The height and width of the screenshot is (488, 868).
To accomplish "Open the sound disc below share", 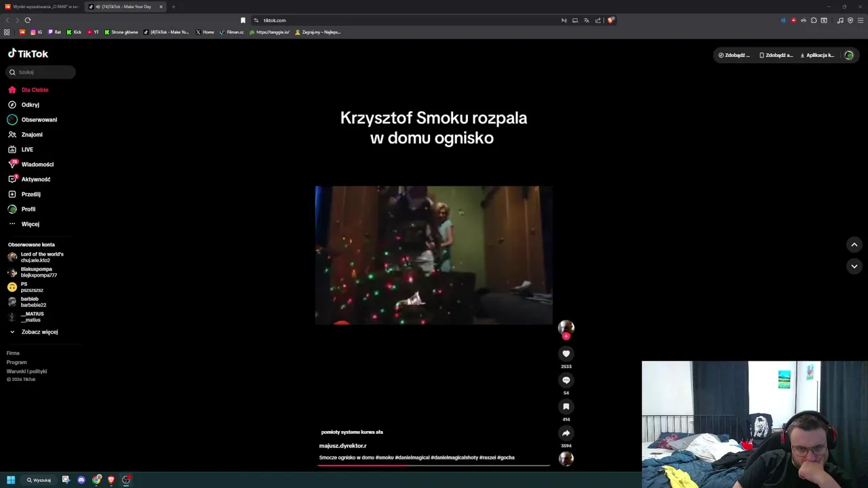I will (566, 459).
